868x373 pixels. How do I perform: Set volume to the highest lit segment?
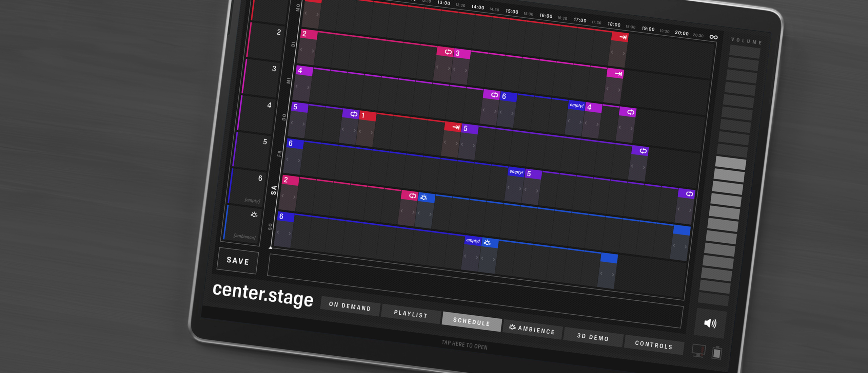pyautogui.click(x=730, y=163)
